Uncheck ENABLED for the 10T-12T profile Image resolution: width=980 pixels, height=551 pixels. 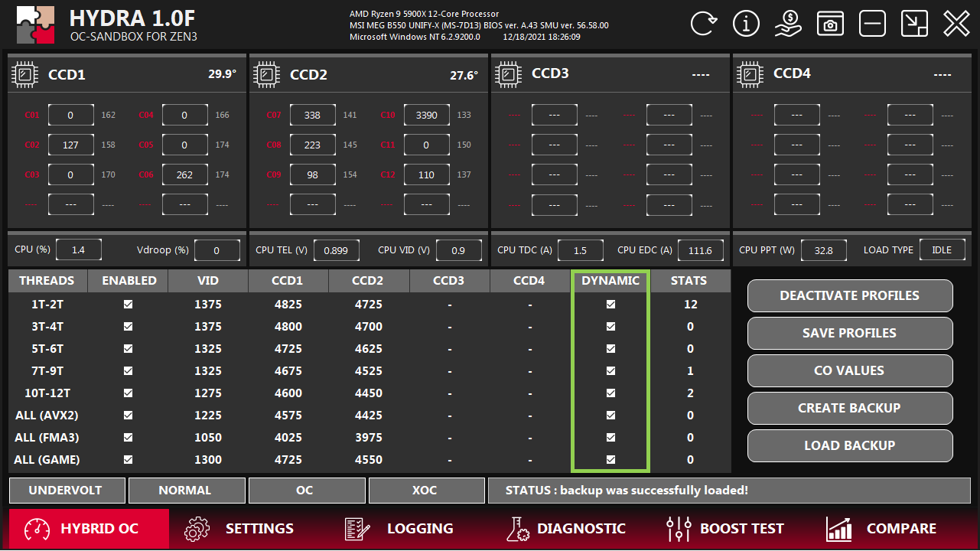(128, 393)
